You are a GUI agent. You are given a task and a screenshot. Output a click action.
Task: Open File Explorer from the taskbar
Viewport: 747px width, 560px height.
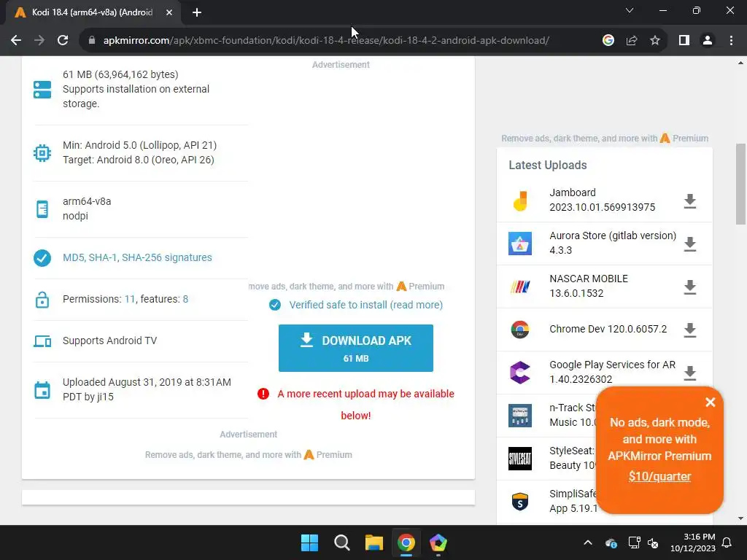click(374, 542)
